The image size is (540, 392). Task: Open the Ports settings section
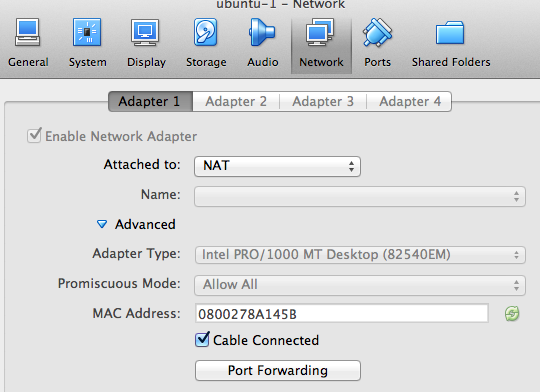point(377,42)
